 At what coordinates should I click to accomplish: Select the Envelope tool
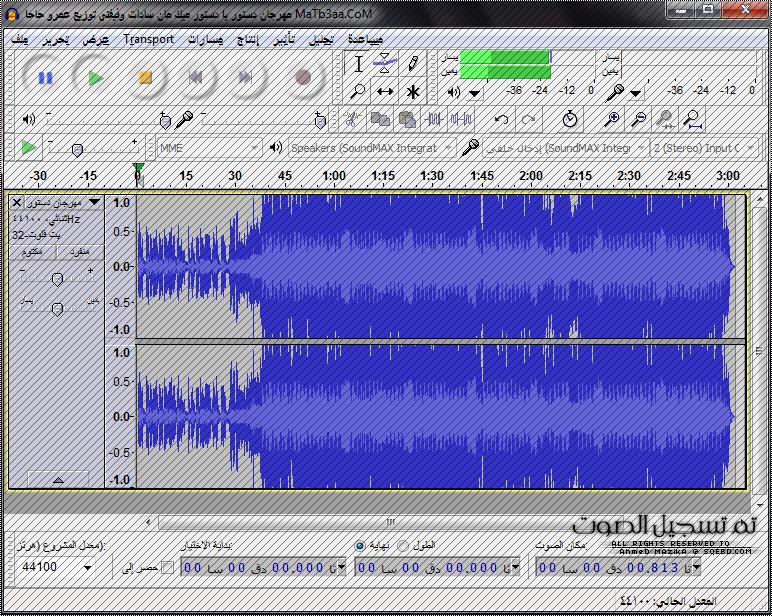[385, 64]
